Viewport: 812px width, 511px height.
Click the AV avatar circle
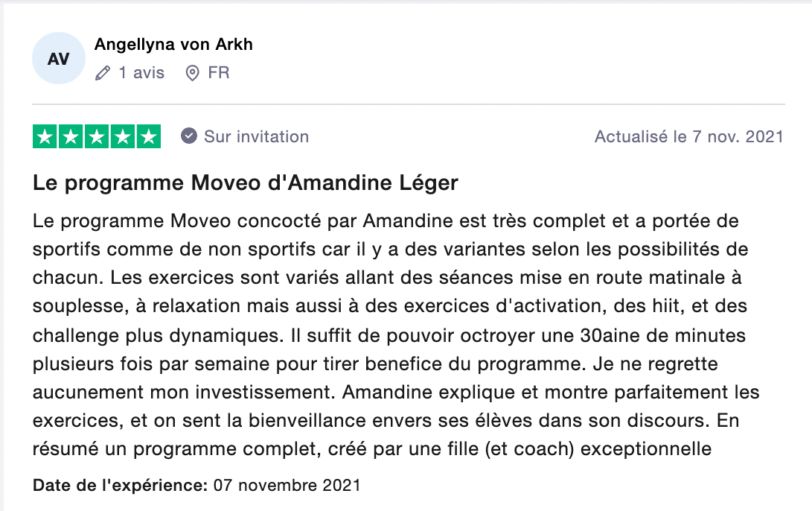click(59, 59)
